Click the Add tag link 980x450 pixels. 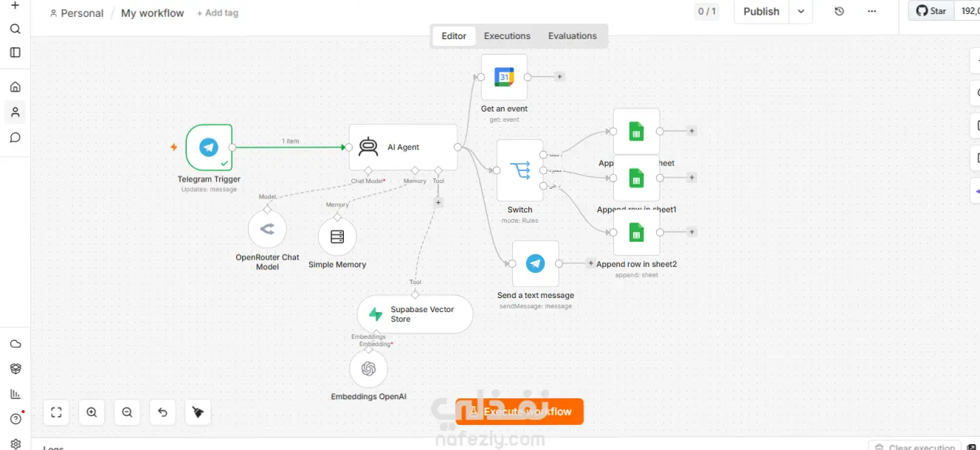(x=218, y=13)
